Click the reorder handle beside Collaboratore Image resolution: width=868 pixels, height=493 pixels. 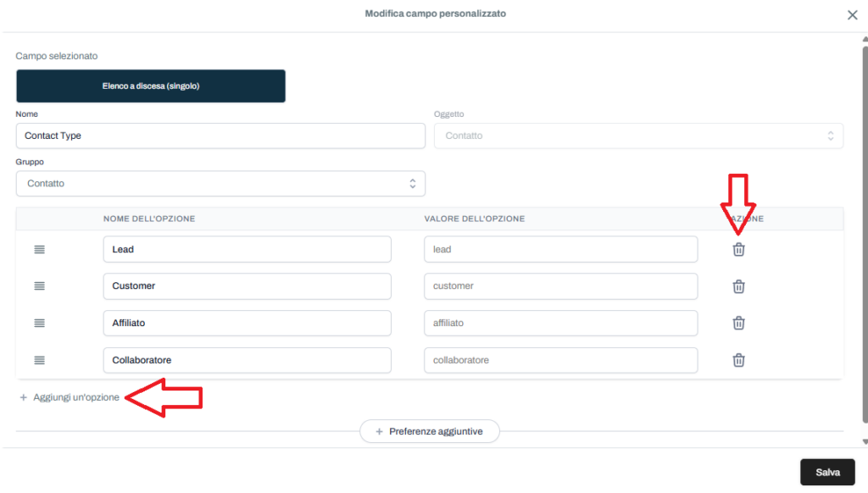(39, 360)
